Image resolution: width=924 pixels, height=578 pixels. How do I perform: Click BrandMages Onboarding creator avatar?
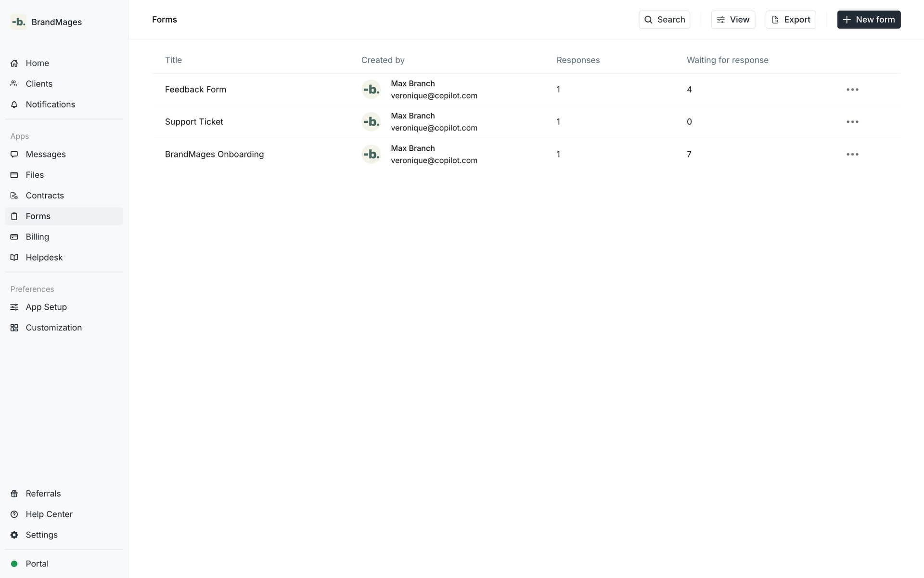[371, 154]
